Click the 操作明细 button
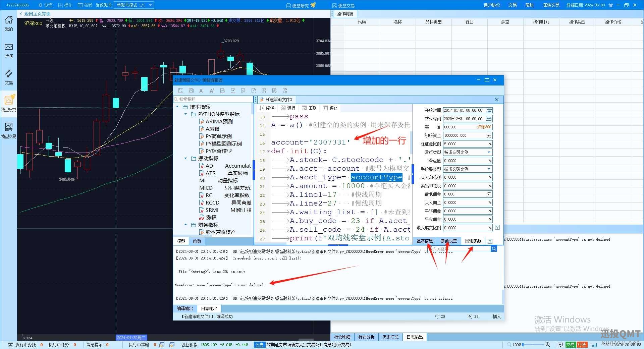This screenshot has width=644, height=349. 345,14
